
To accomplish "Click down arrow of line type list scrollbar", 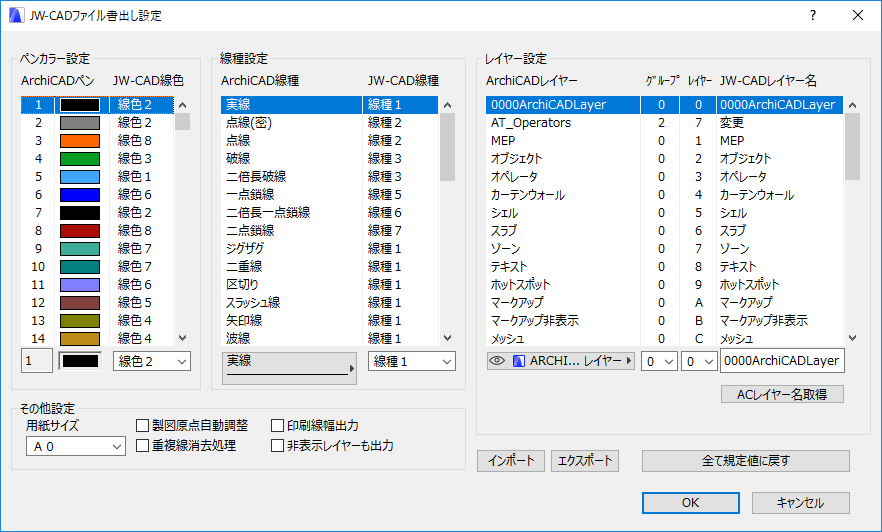I will click(448, 338).
